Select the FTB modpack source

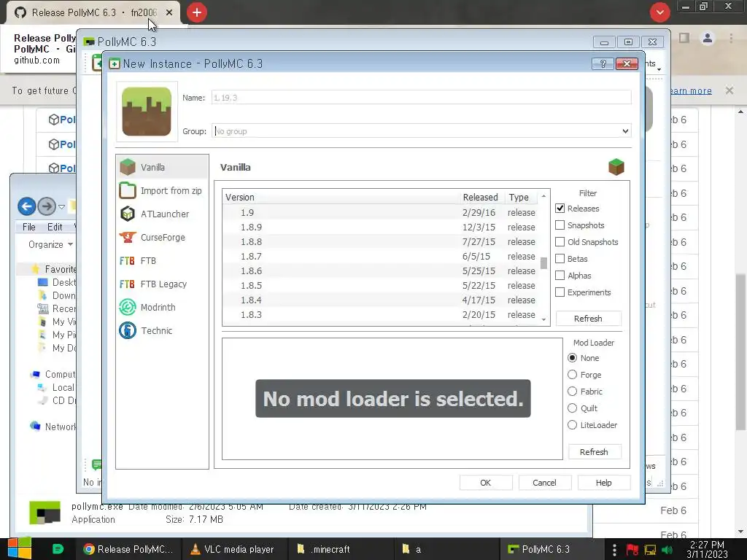point(162,260)
